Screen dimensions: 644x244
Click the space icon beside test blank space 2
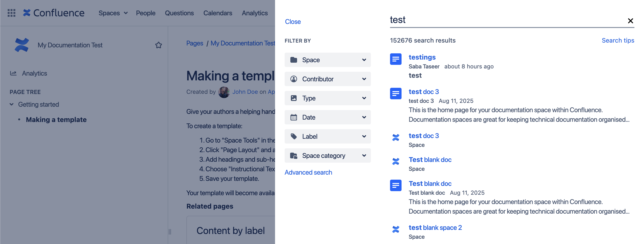point(396,229)
